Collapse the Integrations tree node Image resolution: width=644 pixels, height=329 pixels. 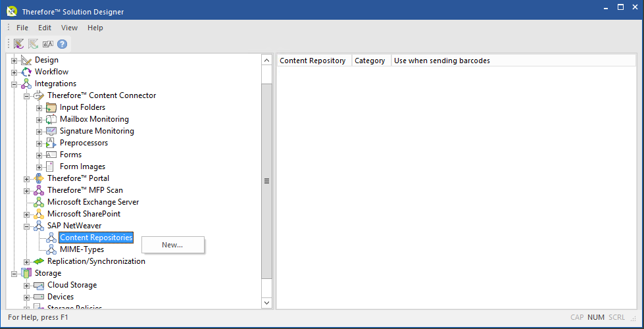pyautogui.click(x=14, y=84)
